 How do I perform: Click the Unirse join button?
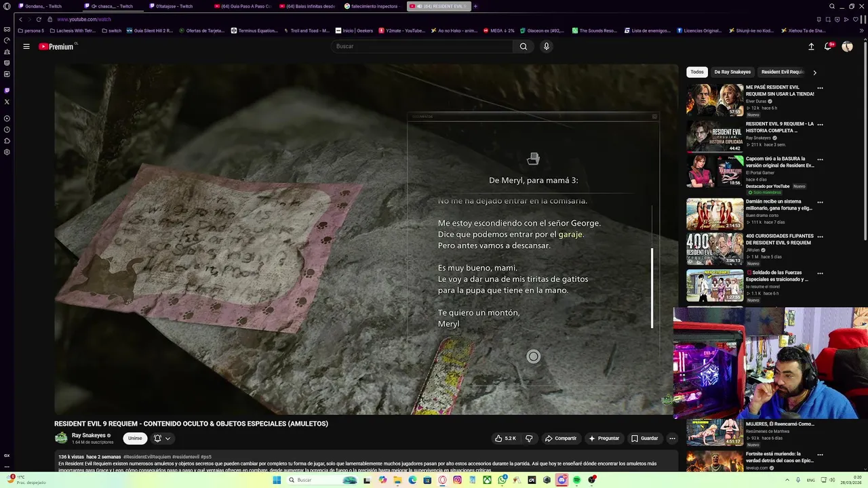135,438
